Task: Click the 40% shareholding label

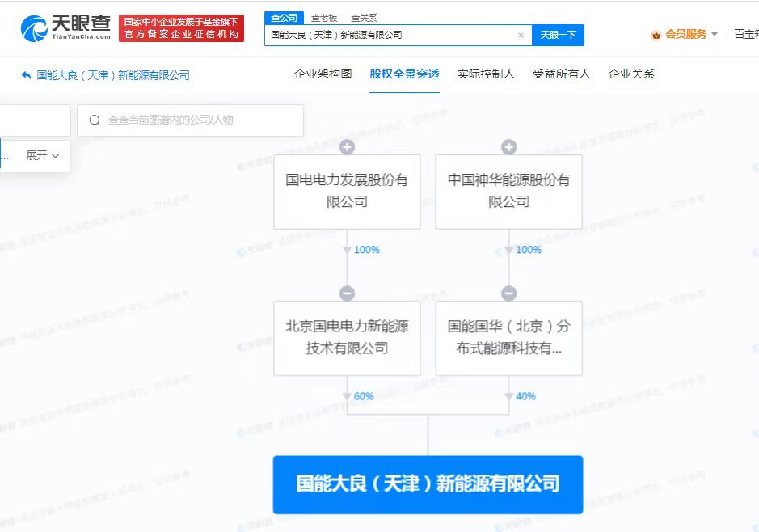Action: [525, 396]
